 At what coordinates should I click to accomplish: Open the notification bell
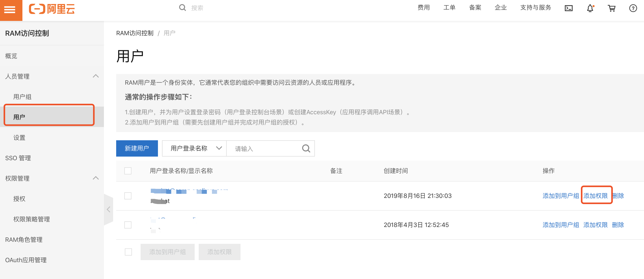[x=590, y=8]
